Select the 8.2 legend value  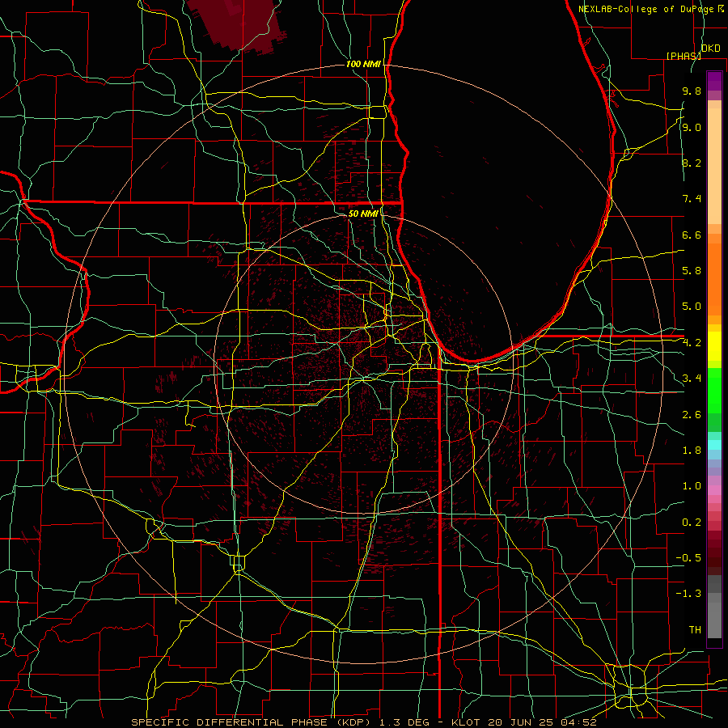[x=692, y=163]
